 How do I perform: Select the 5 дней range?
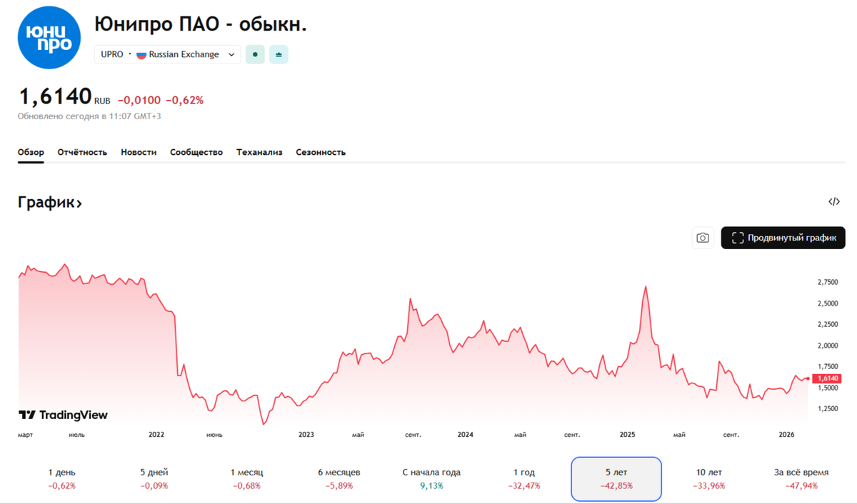pyautogui.click(x=154, y=478)
